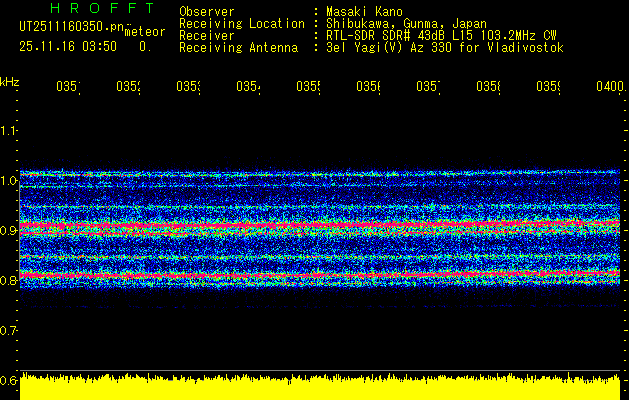Image resolution: width=629 pixels, height=400 pixels.
Task: Click the 3el Yagi antenna description
Action: pyautogui.click(x=444, y=47)
